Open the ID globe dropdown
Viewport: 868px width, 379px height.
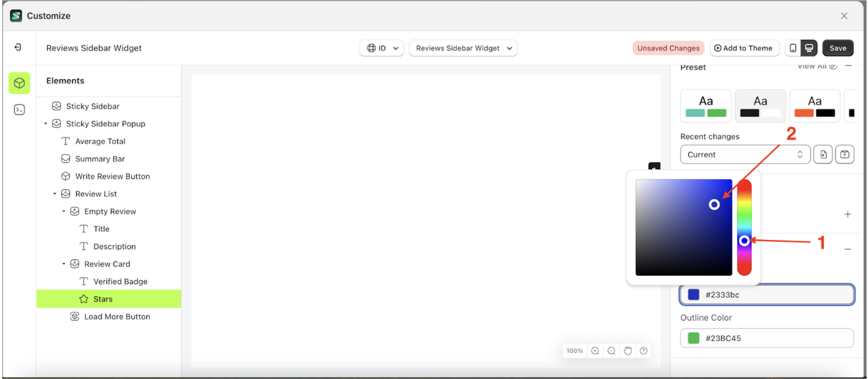(x=381, y=48)
